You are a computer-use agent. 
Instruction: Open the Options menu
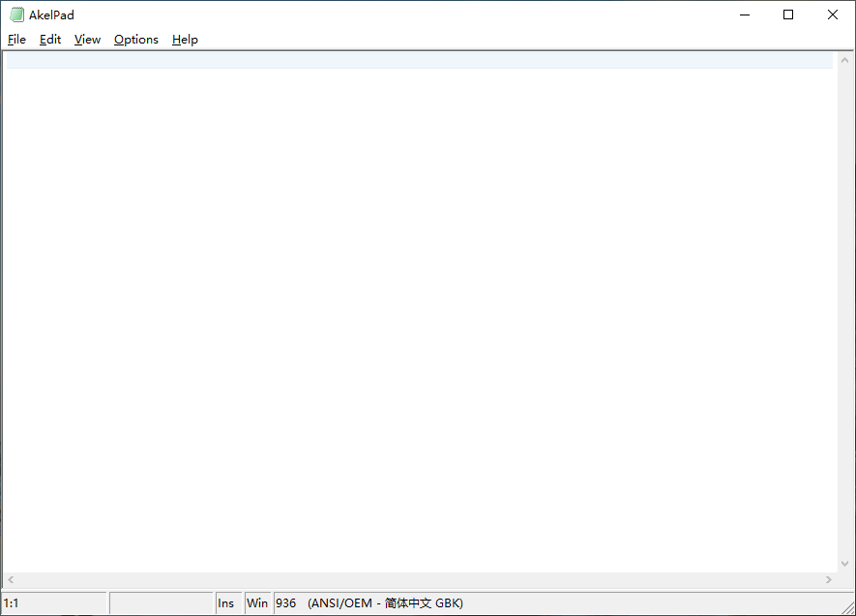coord(136,40)
